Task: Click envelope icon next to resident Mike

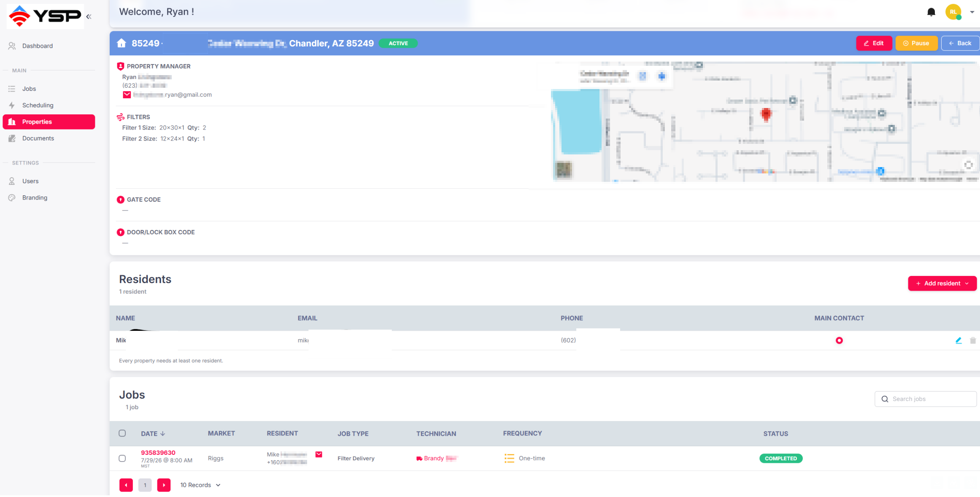Action: coord(319,454)
